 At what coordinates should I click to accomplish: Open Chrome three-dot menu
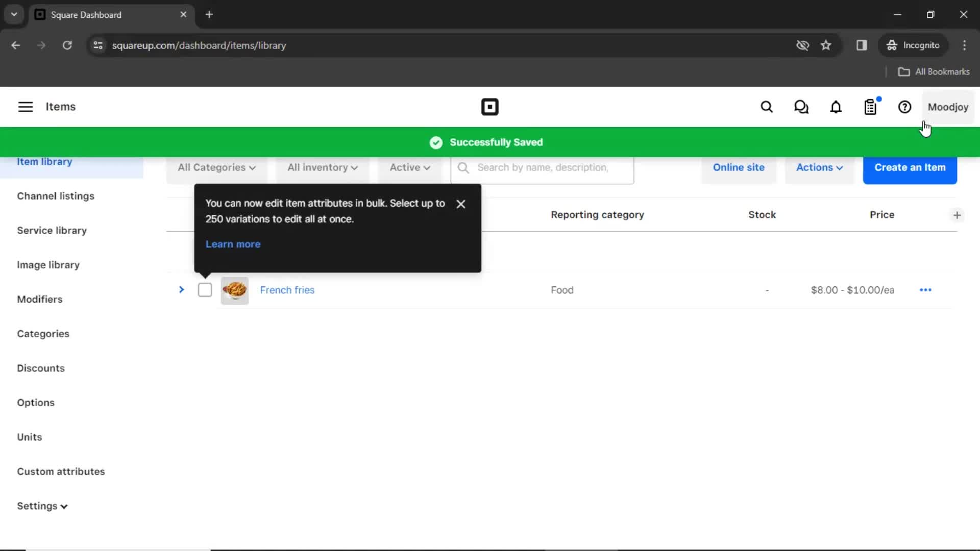tap(964, 45)
